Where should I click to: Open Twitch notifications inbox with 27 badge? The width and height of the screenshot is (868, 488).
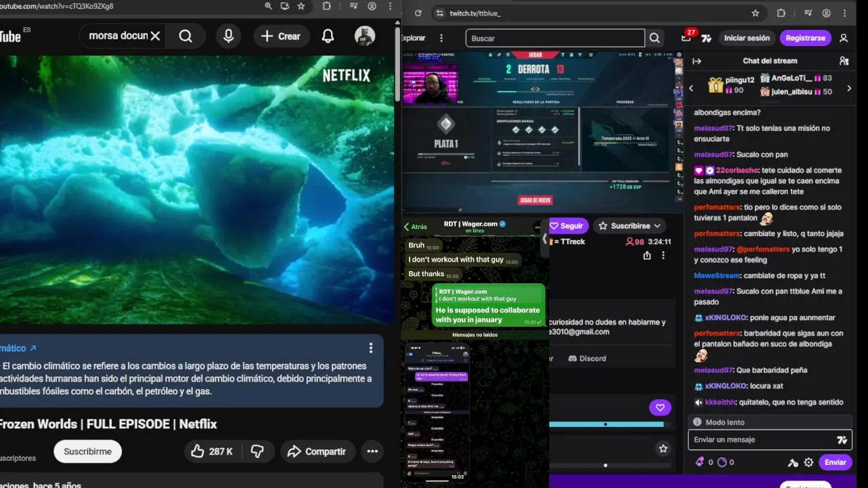pos(686,37)
